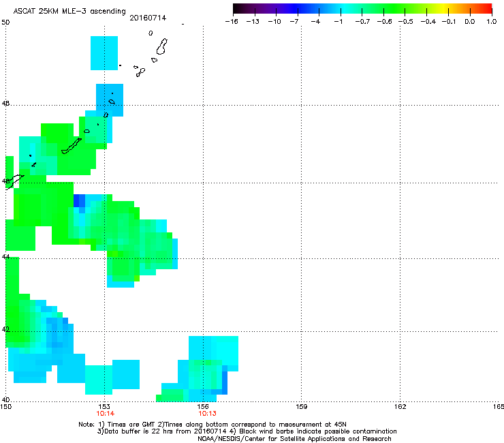Click the 'Data buffer is 22 hrs' note
This screenshot has height=443, width=504.
pos(247,431)
